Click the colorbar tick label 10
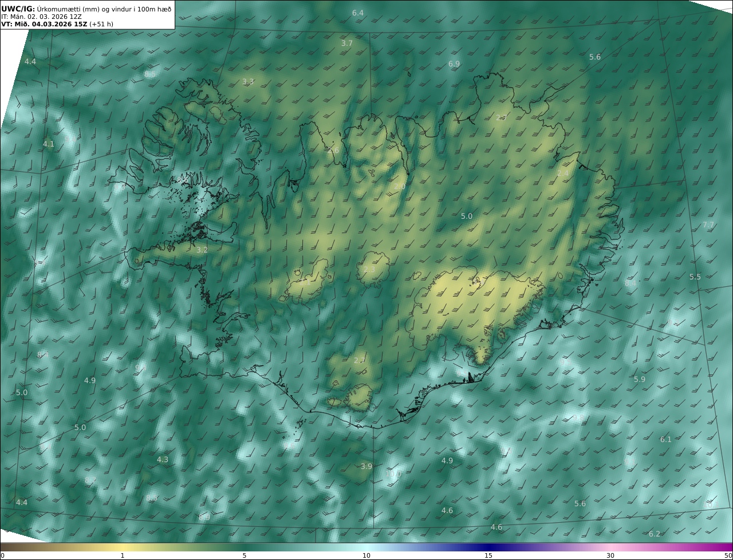Image resolution: width=733 pixels, height=560 pixels. [x=366, y=555]
